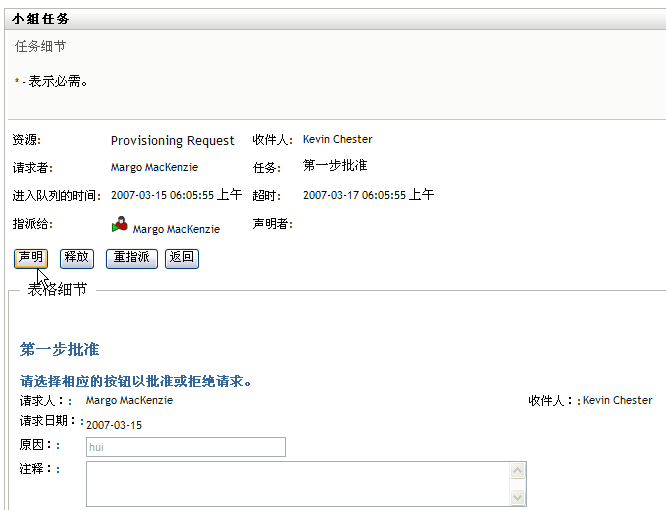The image size is (666, 510).
Task: Click the 小组任务 panel title
Action: 41,19
